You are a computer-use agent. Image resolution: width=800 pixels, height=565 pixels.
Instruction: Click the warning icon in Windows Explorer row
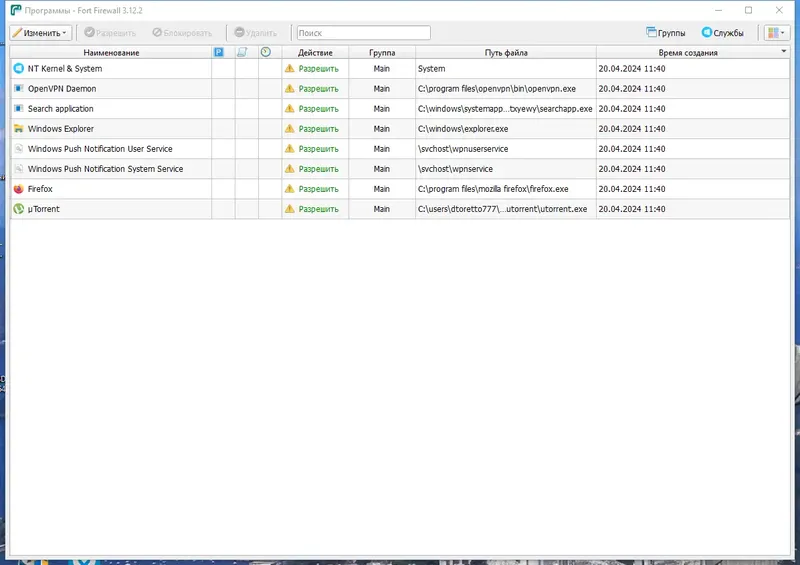[x=290, y=129]
